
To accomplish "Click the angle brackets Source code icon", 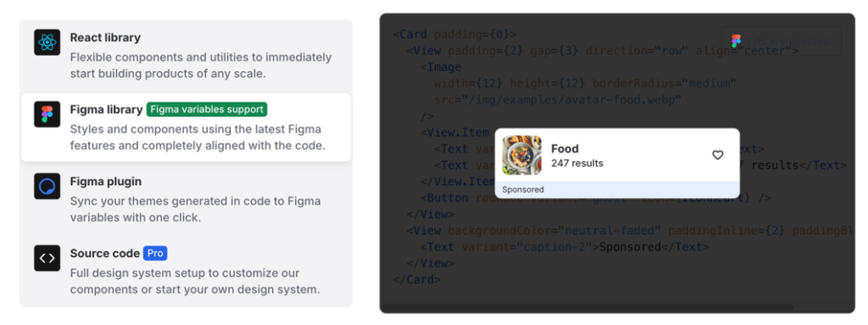I will (47, 258).
